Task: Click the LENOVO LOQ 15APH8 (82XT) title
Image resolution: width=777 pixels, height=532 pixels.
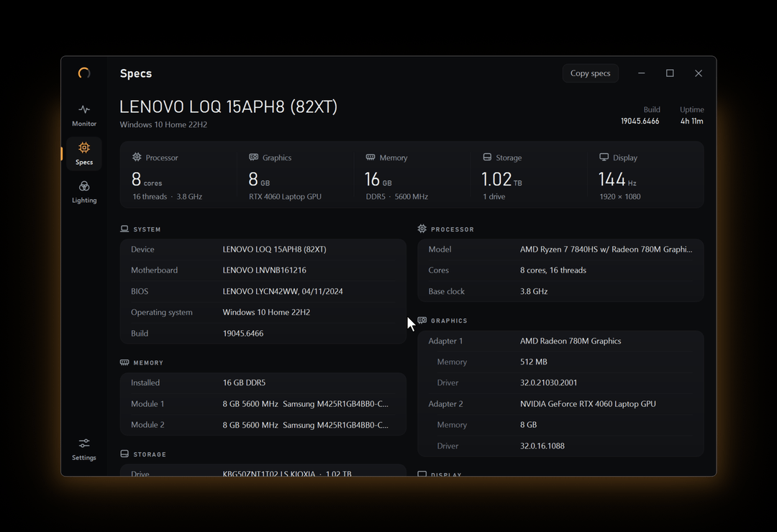Action: coord(229,106)
